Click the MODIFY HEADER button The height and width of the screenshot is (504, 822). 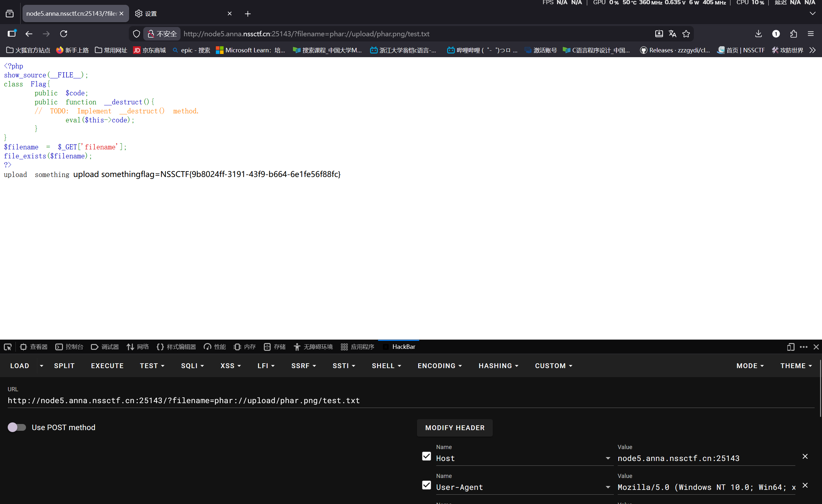click(x=455, y=428)
